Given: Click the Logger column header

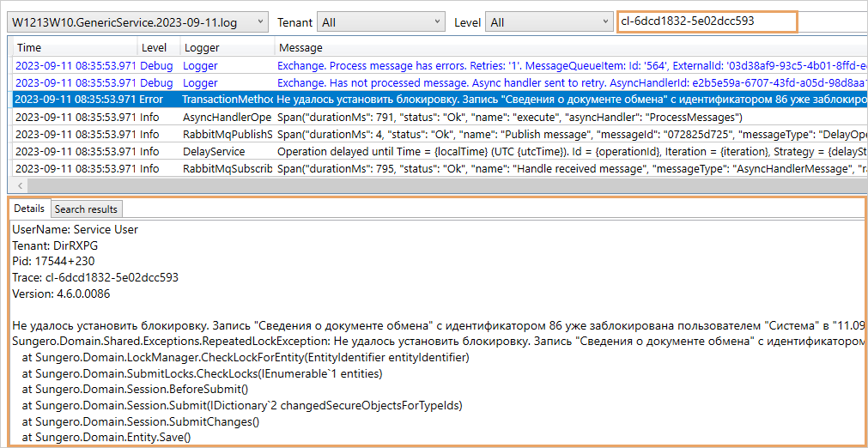Looking at the screenshot, I should (x=227, y=48).
